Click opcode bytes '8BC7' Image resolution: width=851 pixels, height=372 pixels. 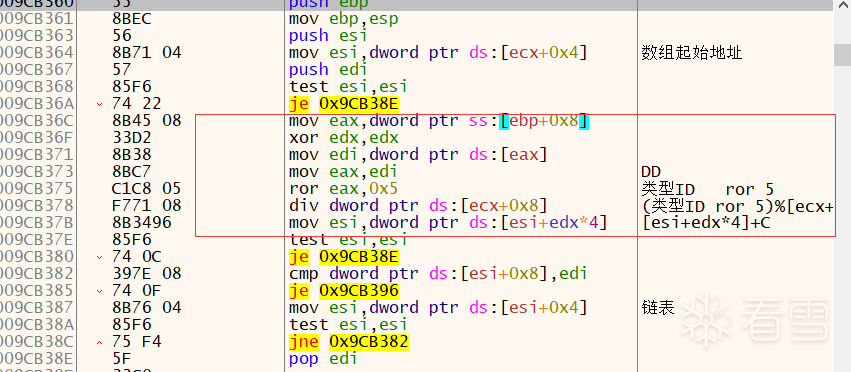tap(132, 172)
